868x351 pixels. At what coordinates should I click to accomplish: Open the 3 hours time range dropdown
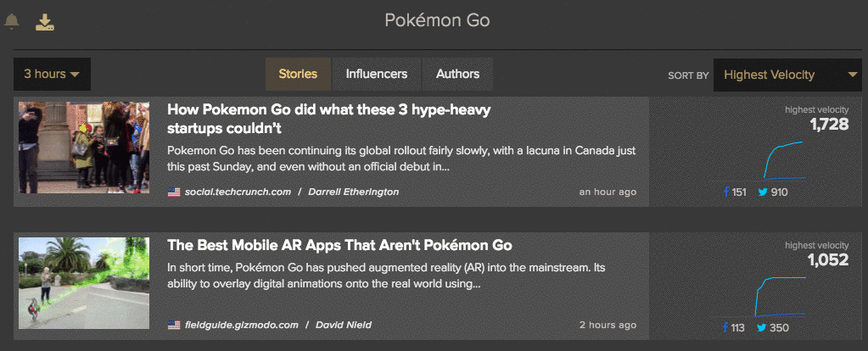(52, 74)
